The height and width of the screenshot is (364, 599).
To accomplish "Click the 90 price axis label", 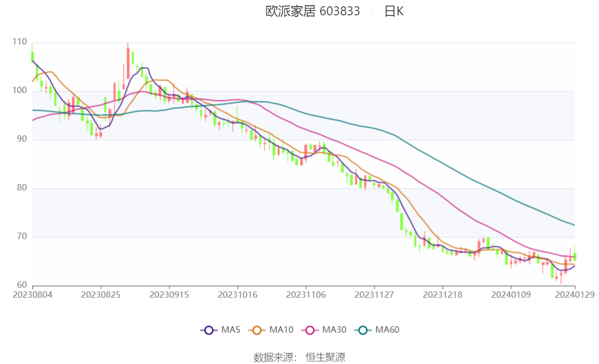I will (22, 139).
